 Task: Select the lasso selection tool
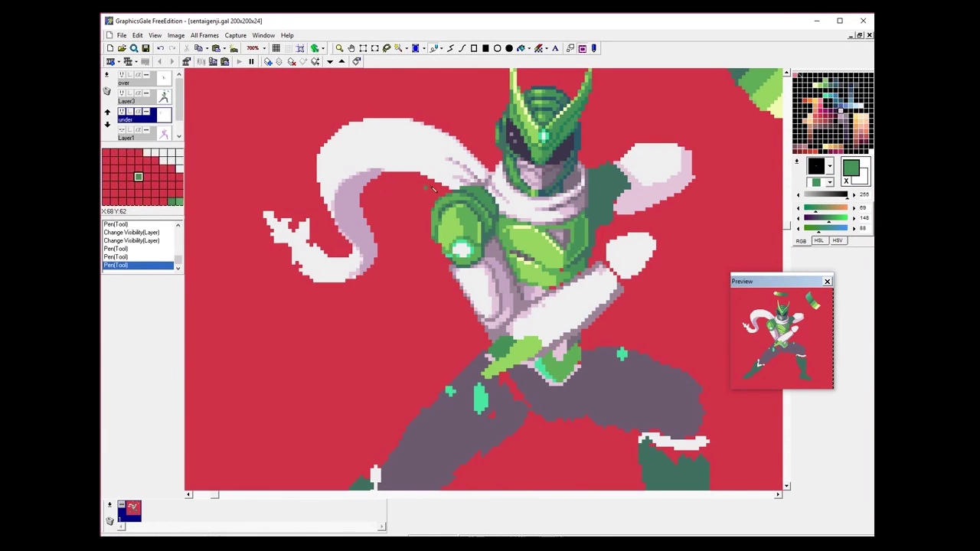387,48
